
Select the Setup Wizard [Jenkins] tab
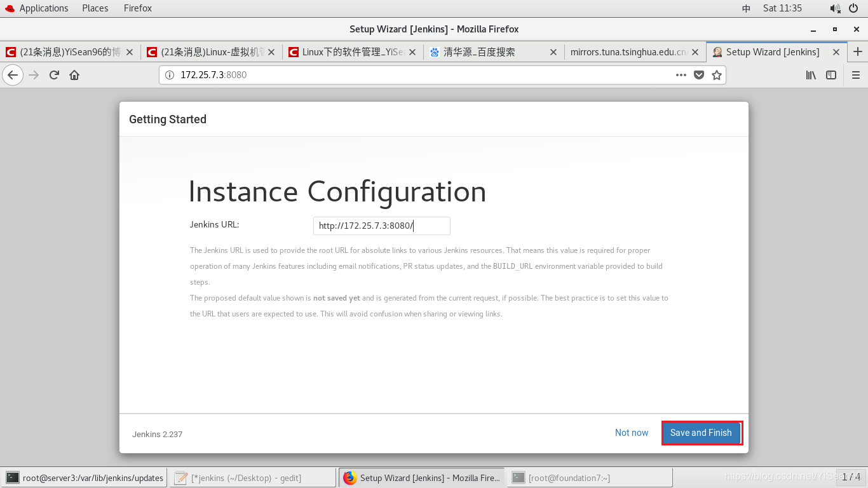click(x=776, y=52)
